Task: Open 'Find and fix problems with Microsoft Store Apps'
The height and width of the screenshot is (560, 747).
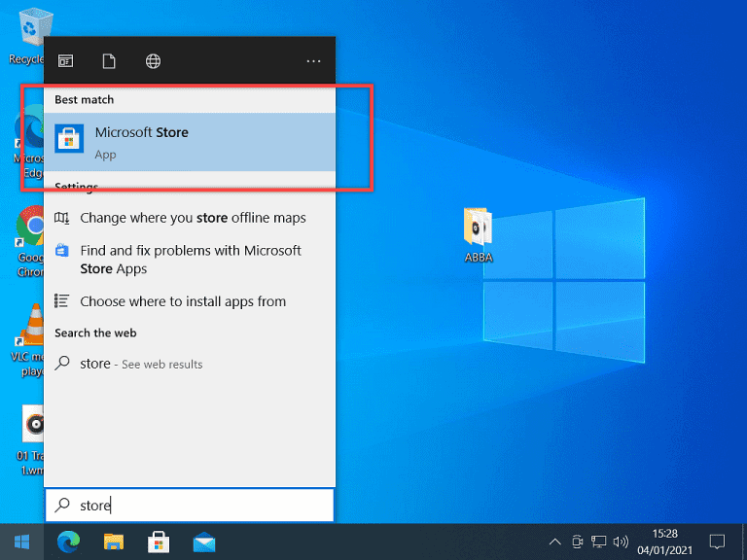Action: pos(190,260)
